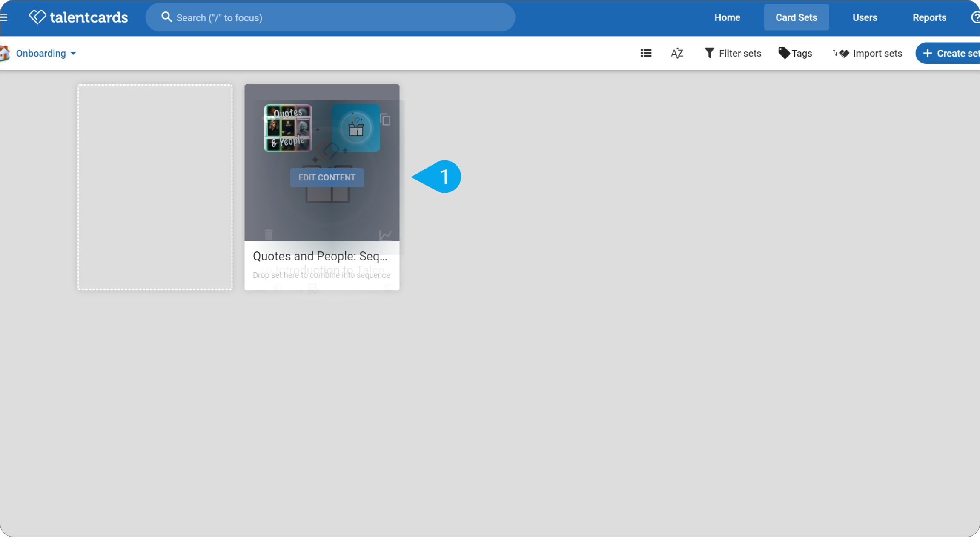Switch to list view icon
Viewport: 980px width, 537px height.
coord(646,53)
